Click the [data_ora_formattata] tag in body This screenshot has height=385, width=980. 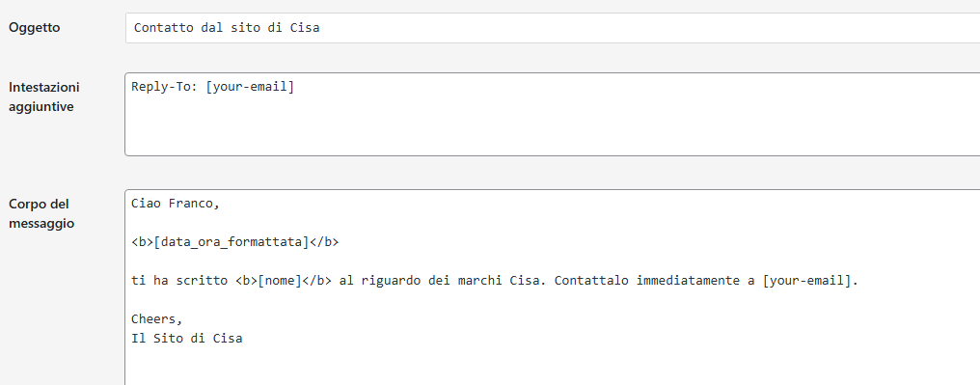pos(235,242)
